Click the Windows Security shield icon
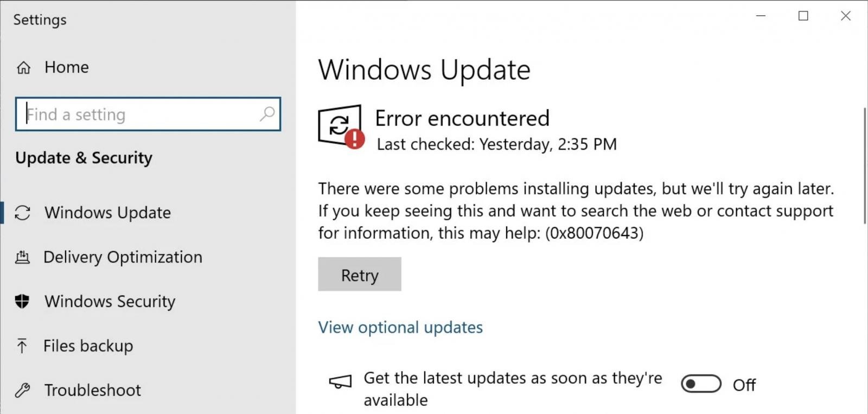The image size is (868, 414). point(22,301)
